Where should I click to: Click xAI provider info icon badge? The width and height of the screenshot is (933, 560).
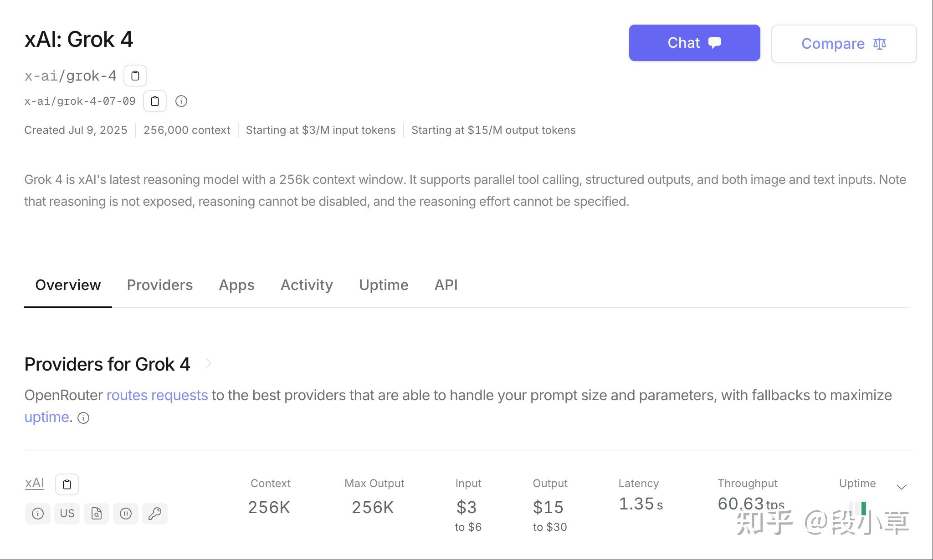pyautogui.click(x=38, y=514)
